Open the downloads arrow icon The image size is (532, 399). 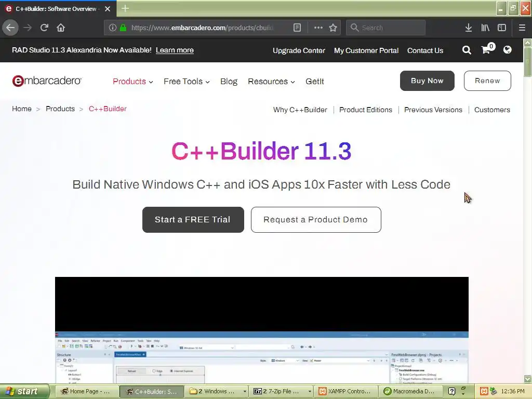click(468, 28)
